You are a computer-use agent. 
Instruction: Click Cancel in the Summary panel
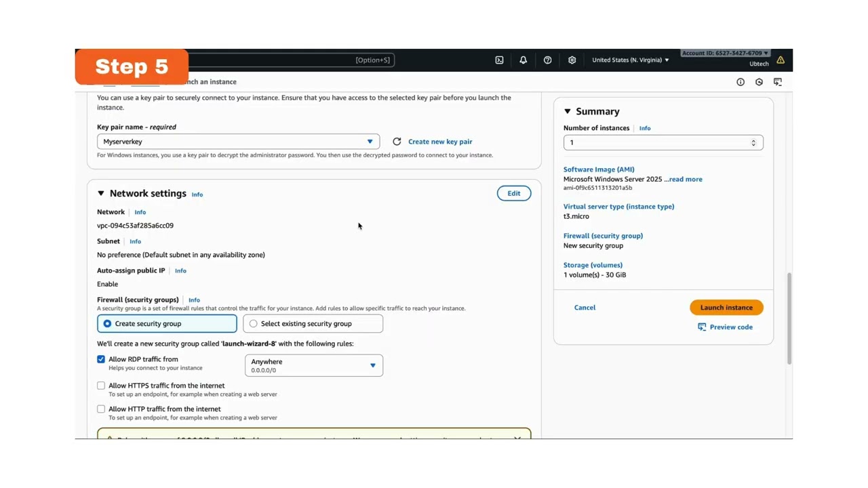(x=585, y=308)
